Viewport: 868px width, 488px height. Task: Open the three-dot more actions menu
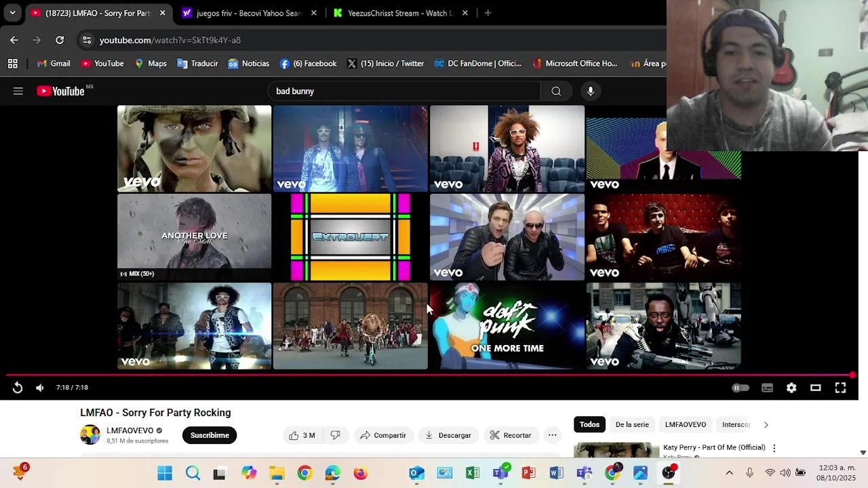click(553, 435)
